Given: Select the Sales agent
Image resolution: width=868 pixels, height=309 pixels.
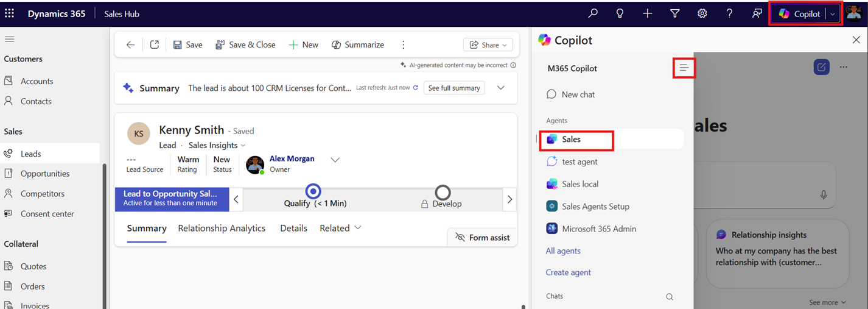Looking at the screenshot, I should [612, 139].
